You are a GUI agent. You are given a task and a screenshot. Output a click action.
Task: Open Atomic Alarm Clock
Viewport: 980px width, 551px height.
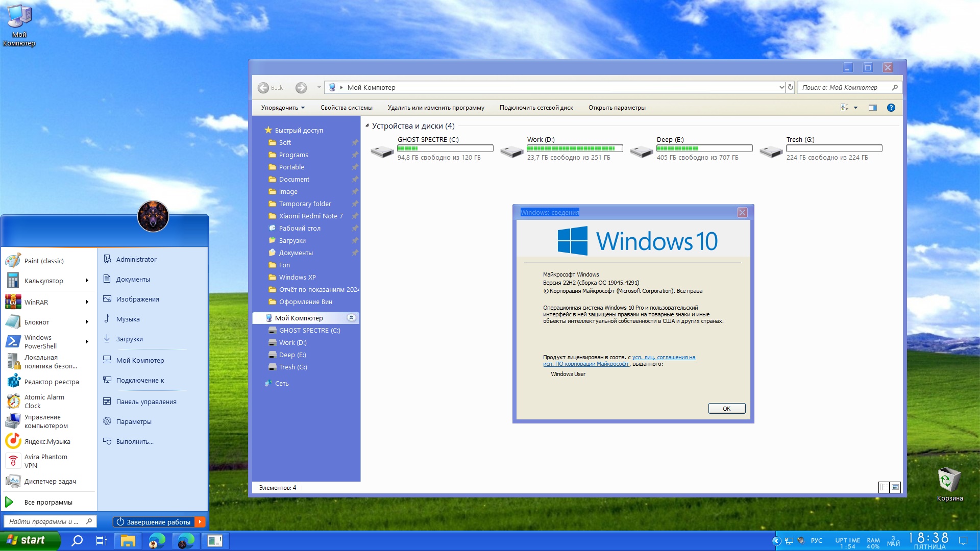click(48, 402)
